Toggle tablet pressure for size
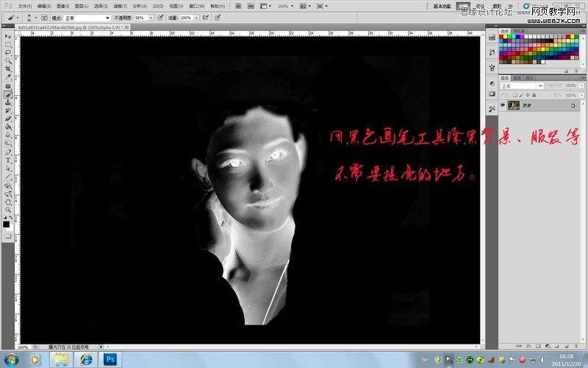588x368 pixels. coord(218,18)
